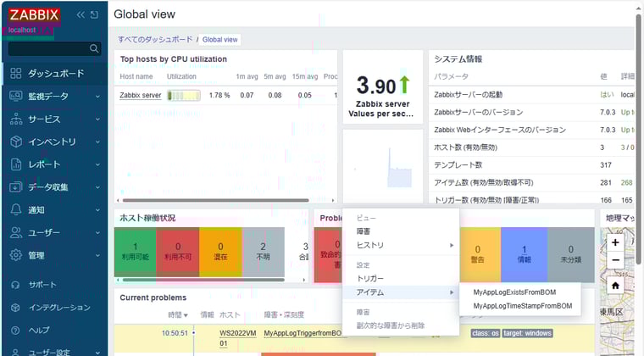Click the Monitoring (監視データ) icon
Screen dimensions: 644x356
tap(15, 96)
